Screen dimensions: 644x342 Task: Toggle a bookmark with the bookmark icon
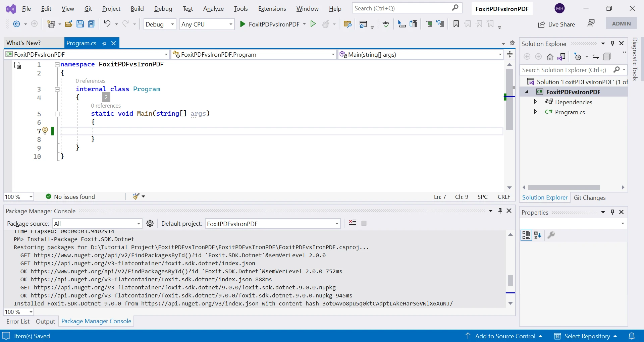point(456,24)
